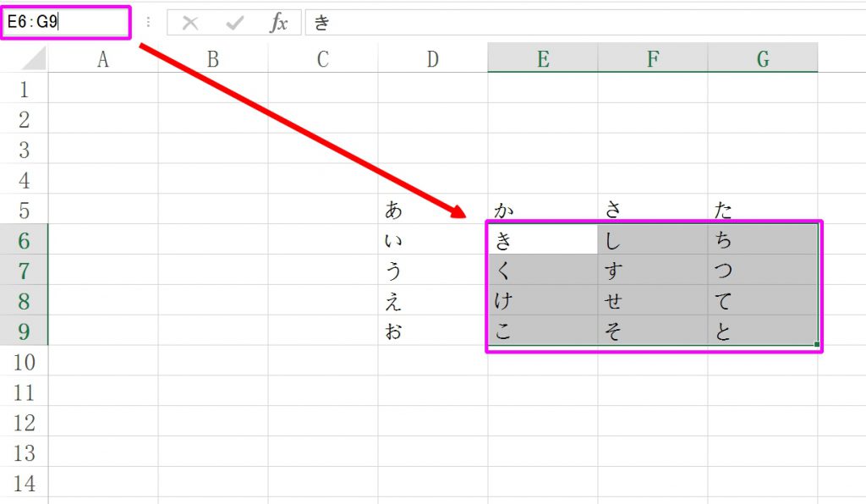
Task: Open Insert Function fx icon
Action: point(278,23)
